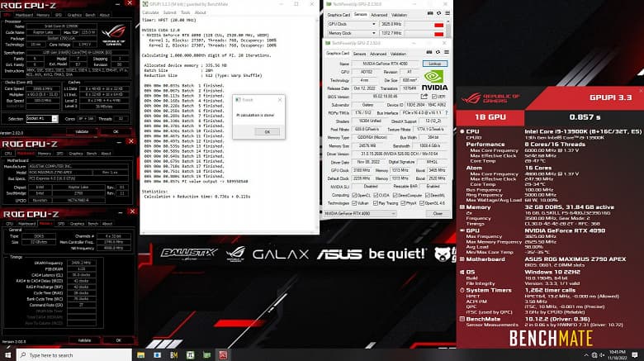Click OK in CPU-Z Memory window
Viewport: 644px width, 361px height.
[x=119, y=340]
